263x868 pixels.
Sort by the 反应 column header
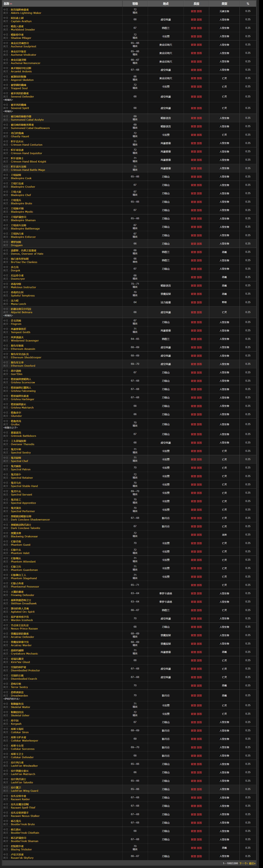coord(196,4)
